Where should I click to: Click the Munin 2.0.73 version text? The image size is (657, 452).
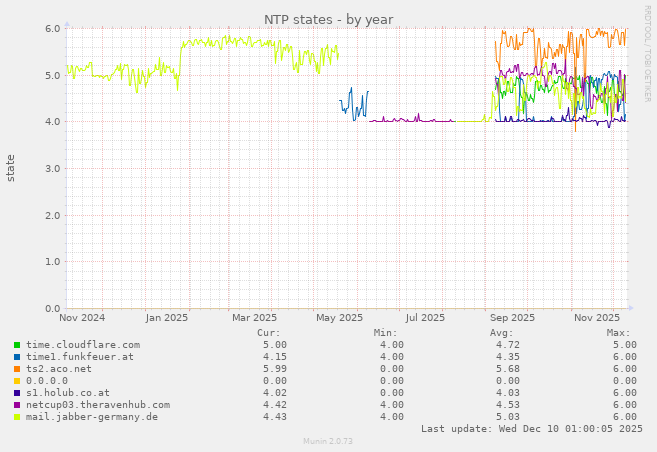coord(328,441)
